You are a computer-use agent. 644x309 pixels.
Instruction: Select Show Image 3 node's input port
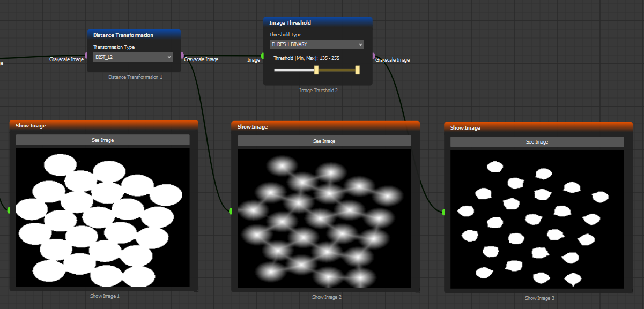[443, 213]
